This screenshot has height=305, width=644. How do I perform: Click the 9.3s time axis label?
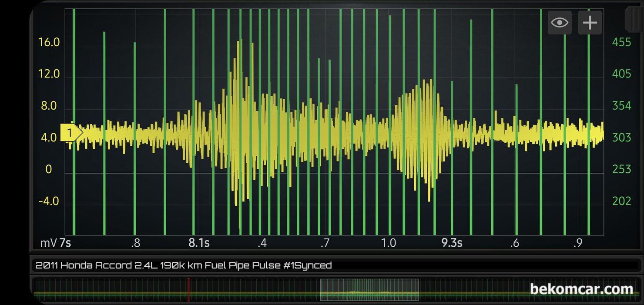click(452, 243)
